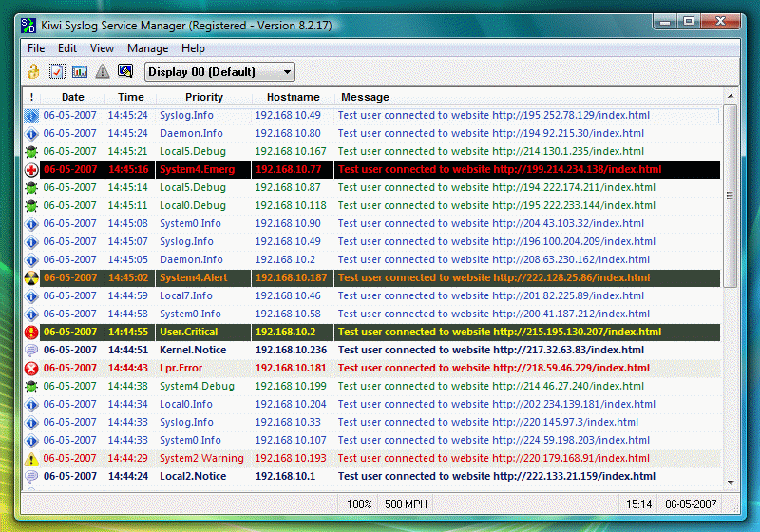The width and height of the screenshot is (760, 532).
Task: Click the padlock setup icon in toolbar
Action: point(33,71)
